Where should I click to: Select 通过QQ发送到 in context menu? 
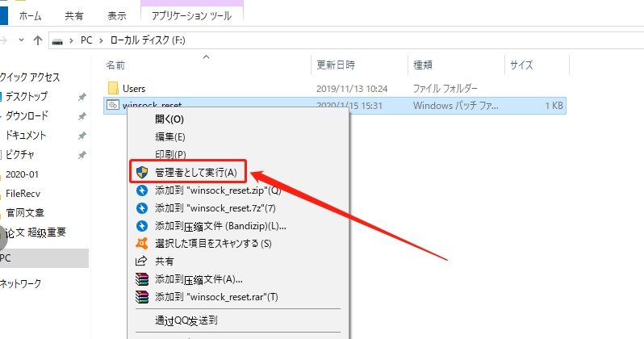(186, 320)
